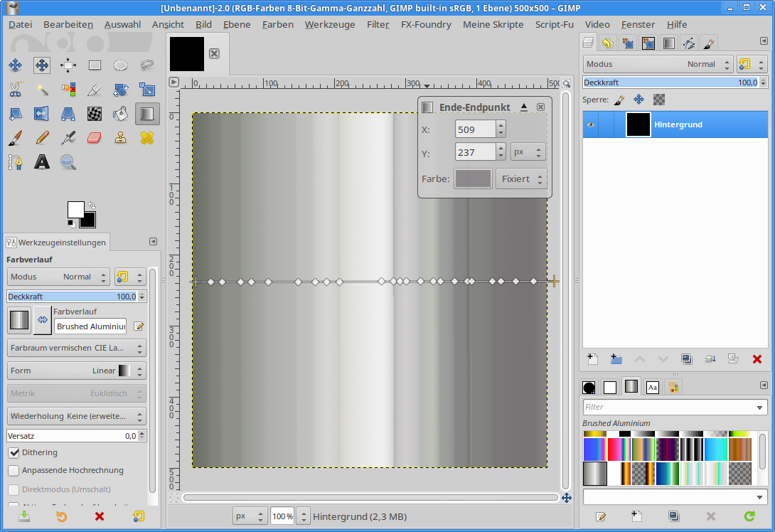Uncheck the Dithering checkbox

[14, 452]
